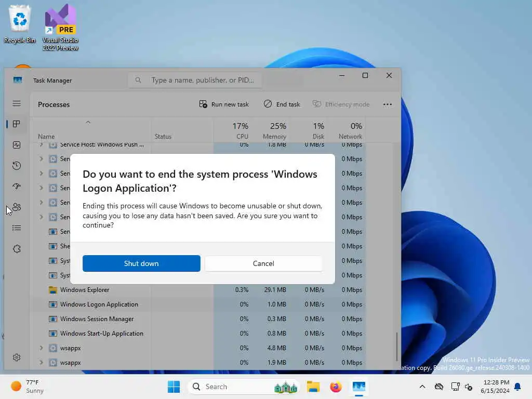Click the OneDrive cloud tray icon
Viewport: 532px width, 399px height.
[x=438, y=387]
